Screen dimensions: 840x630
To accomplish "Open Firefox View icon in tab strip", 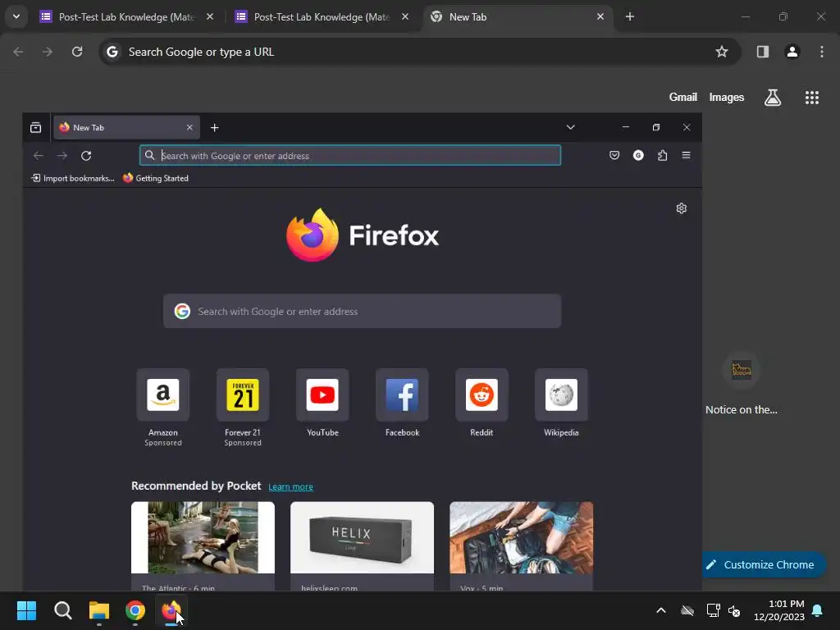I will (x=35, y=127).
